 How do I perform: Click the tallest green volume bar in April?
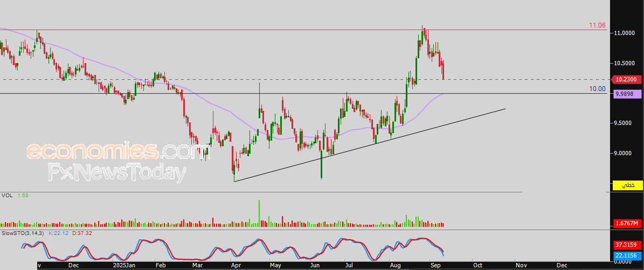(x=259, y=213)
